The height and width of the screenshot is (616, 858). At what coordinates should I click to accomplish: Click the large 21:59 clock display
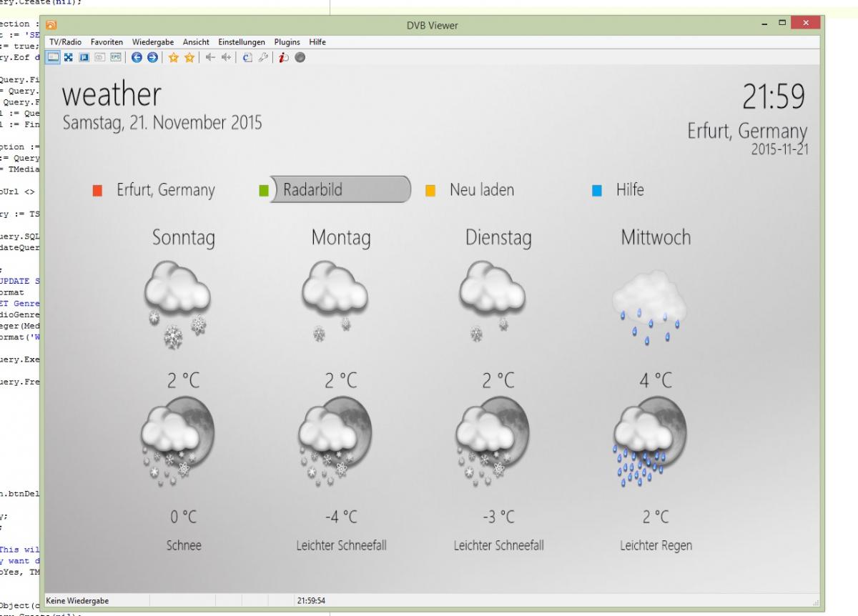[x=774, y=98]
